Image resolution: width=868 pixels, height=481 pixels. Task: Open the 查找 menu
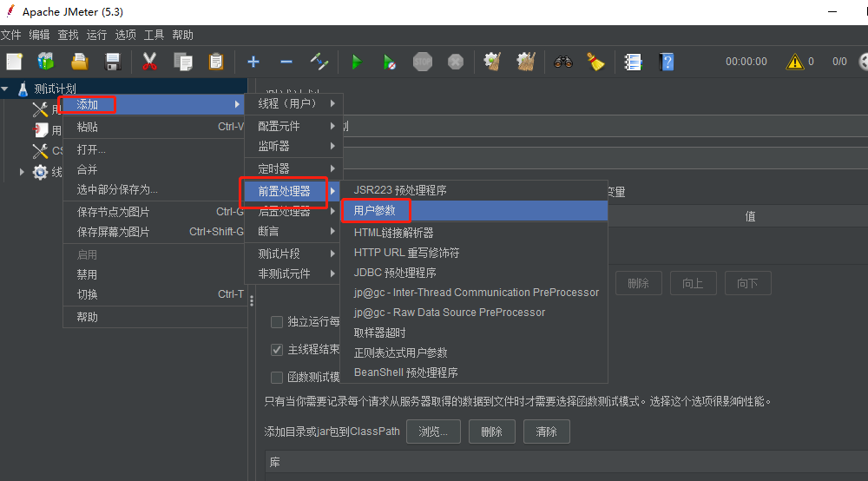pos(68,35)
